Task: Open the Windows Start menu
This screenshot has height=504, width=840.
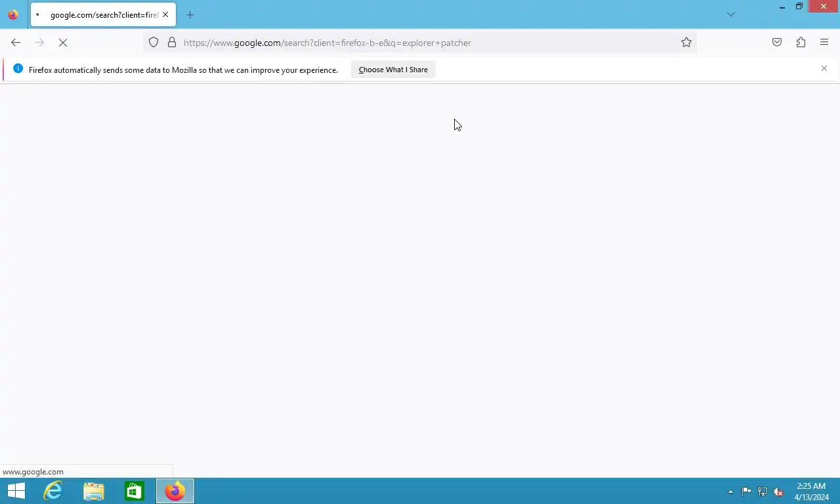Action: (x=16, y=491)
